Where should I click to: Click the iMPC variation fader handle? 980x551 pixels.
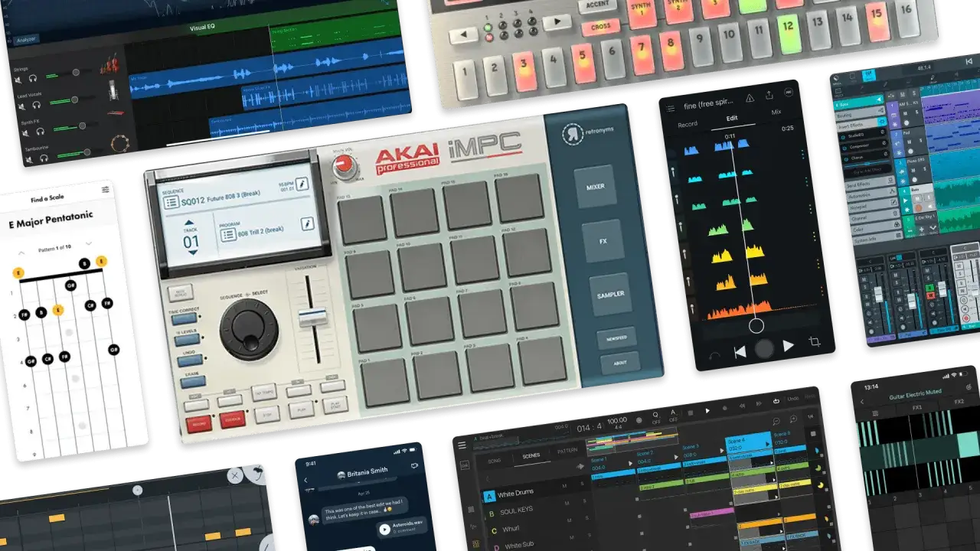pyautogui.click(x=312, y=317)
